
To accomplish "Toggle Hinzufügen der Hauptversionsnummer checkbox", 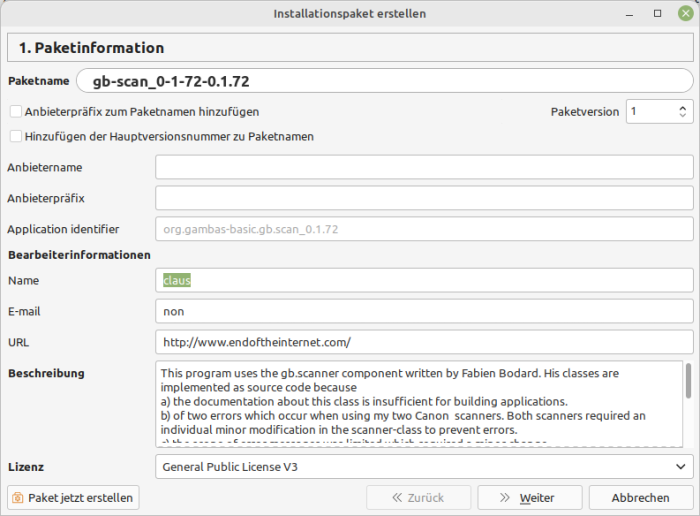I will coord(15,136).
